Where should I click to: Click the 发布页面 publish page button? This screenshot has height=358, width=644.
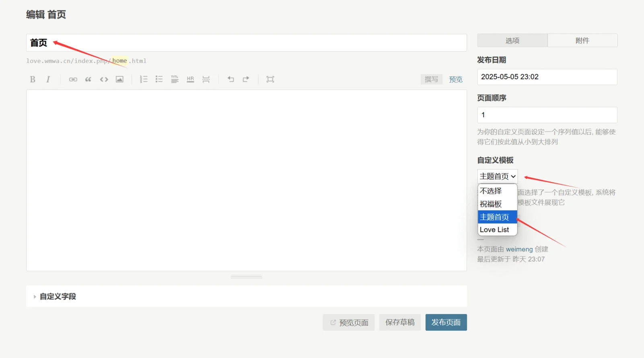pyautogui.click(x=446, y=323)
